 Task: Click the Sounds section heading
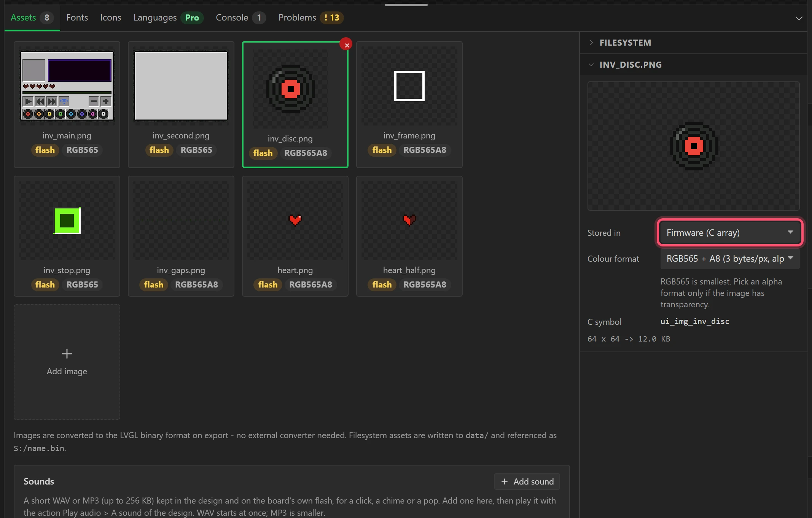pos(39,481)
